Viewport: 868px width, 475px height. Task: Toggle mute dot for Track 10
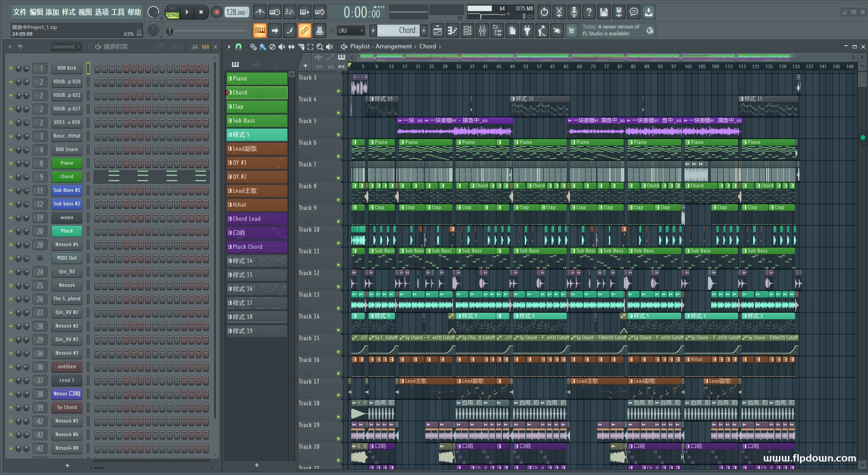338,243
